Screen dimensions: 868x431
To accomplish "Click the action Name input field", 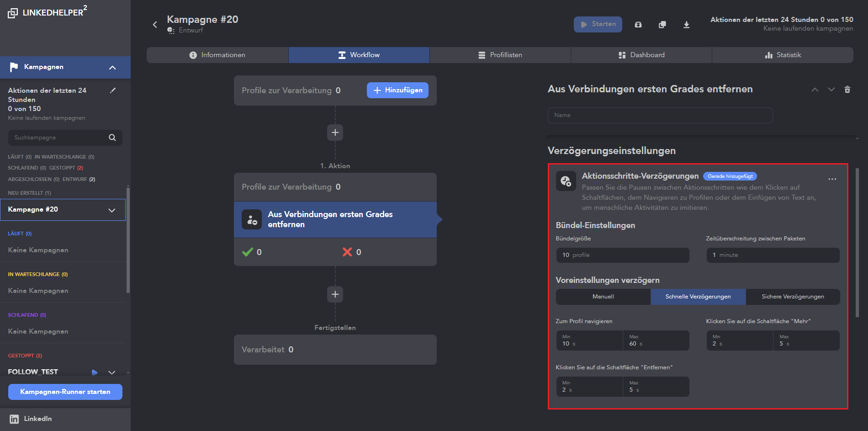I will tap(660, 115).
